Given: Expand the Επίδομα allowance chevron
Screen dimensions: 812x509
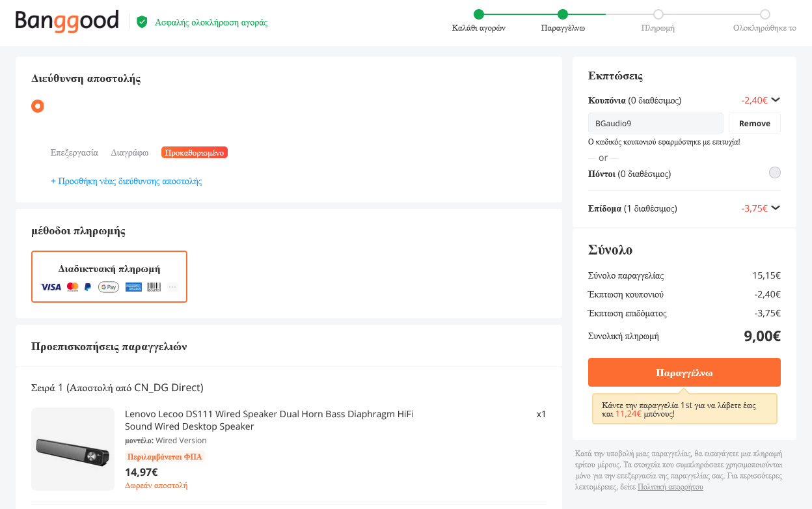Looking at the screenshot, I should click(x=776, y=208).
